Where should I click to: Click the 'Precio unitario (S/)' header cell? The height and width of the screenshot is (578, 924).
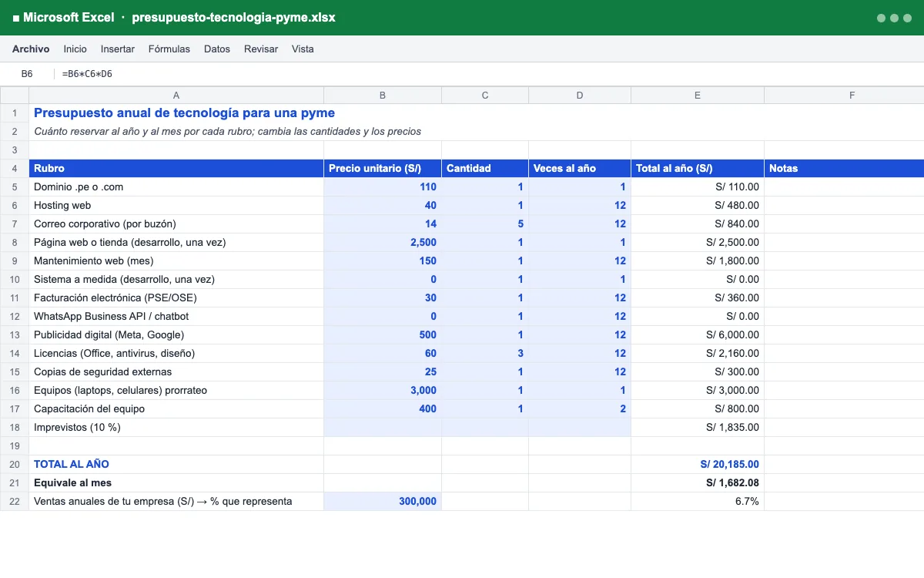(383, 168)
